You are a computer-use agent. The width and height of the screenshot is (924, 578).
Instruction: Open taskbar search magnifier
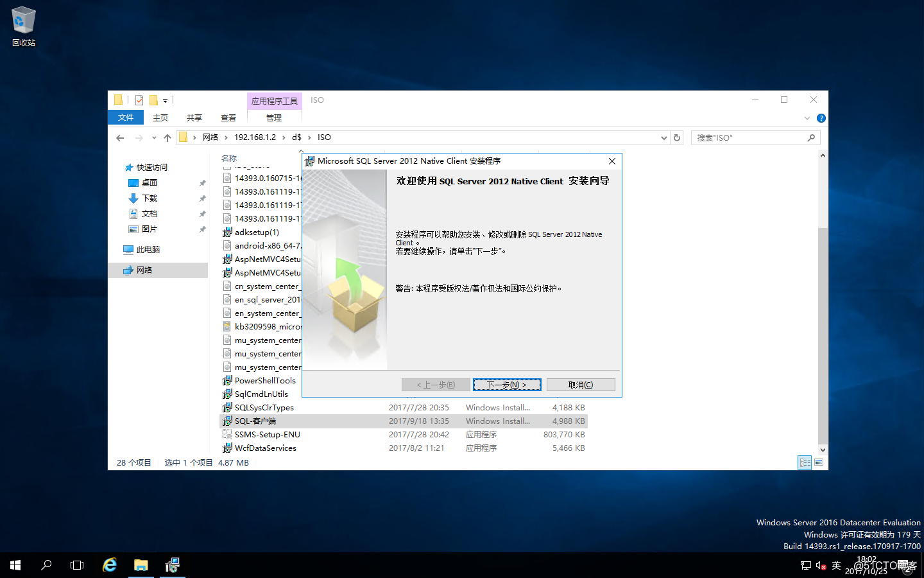pos(46,565)
